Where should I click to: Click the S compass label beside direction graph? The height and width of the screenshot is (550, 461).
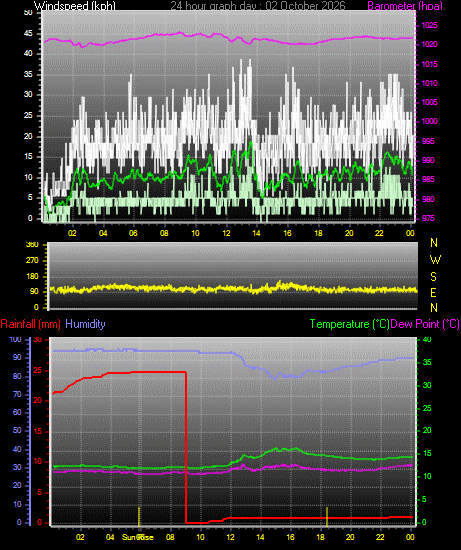(x=434, y=276)
